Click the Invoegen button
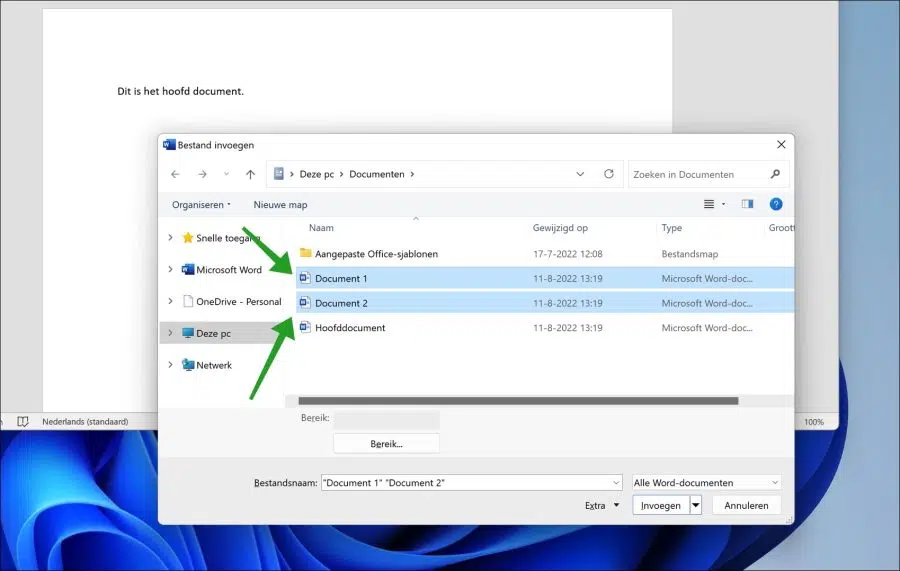 661,506
